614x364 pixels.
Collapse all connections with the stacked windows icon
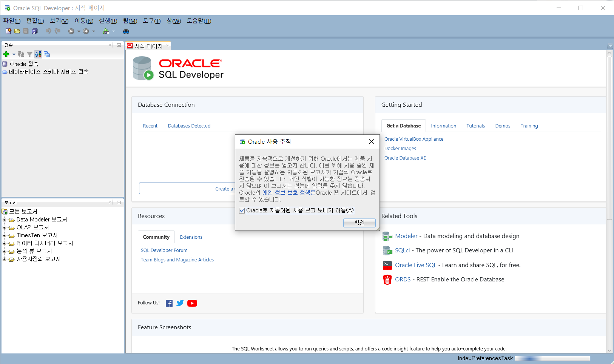47,54
